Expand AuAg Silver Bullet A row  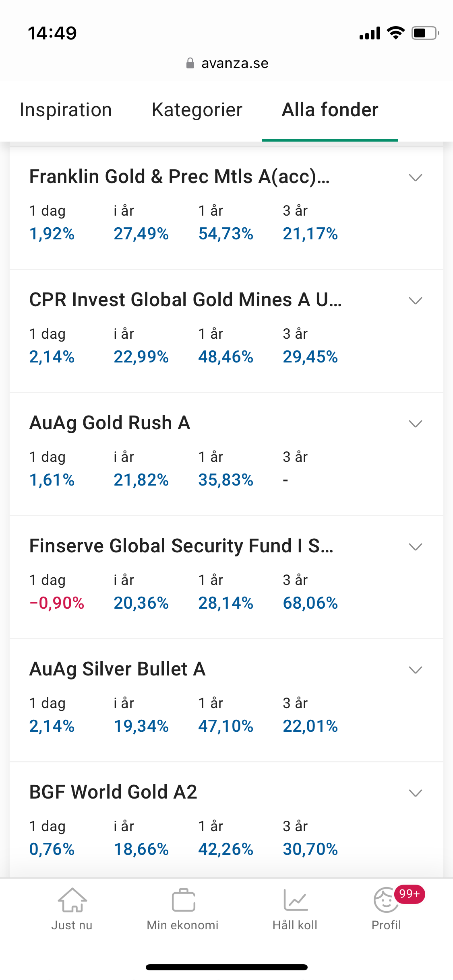coord(415,670)
